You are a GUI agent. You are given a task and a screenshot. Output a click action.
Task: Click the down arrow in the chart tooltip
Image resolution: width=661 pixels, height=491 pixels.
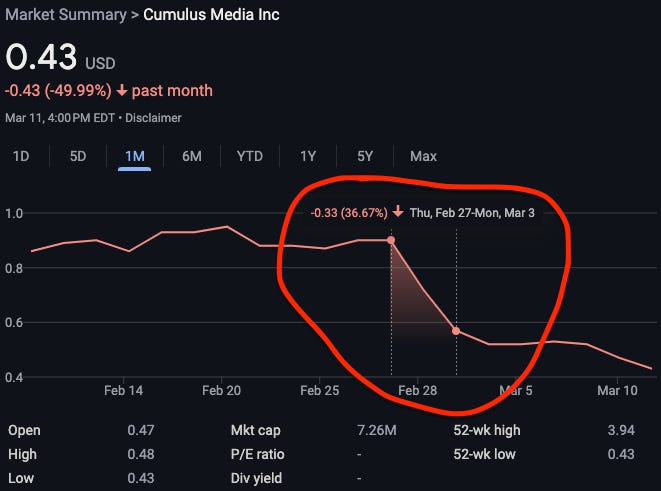click(398, 212)
